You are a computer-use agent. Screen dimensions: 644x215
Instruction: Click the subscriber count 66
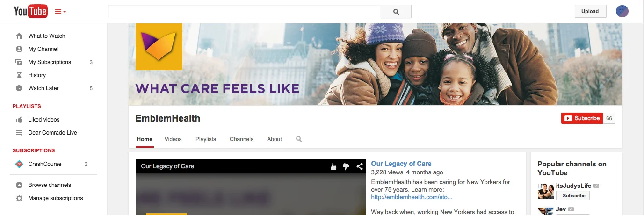[x=609, y=118]
